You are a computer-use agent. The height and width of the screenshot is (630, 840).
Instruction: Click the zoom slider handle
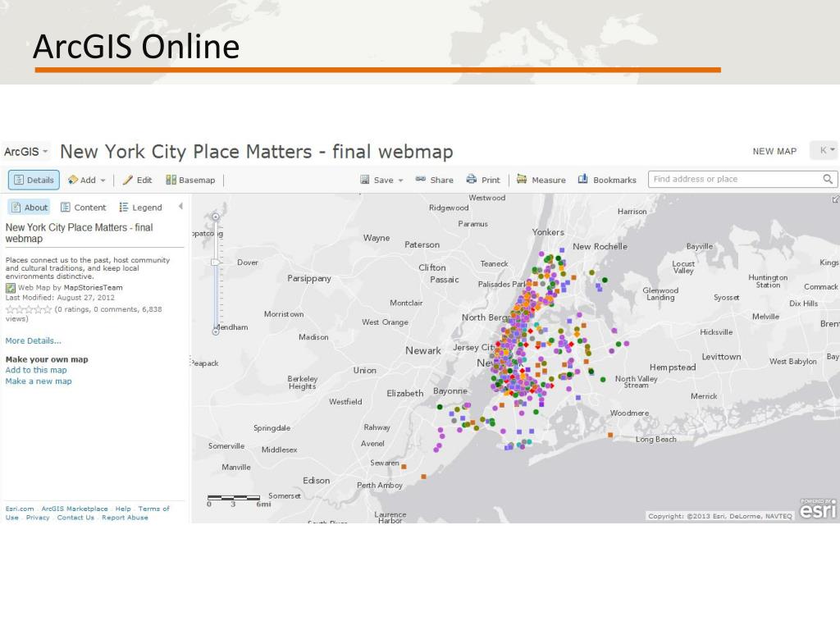tap(216, 262)
